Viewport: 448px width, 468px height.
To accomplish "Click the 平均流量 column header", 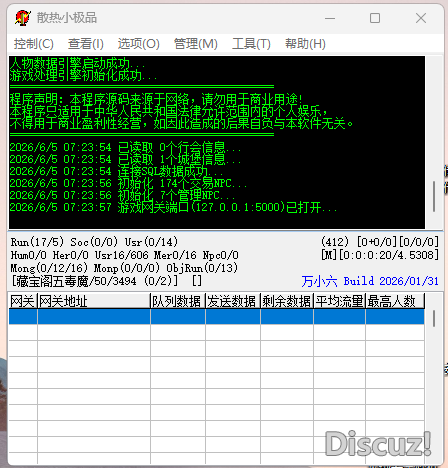I will tap(340, 301).
